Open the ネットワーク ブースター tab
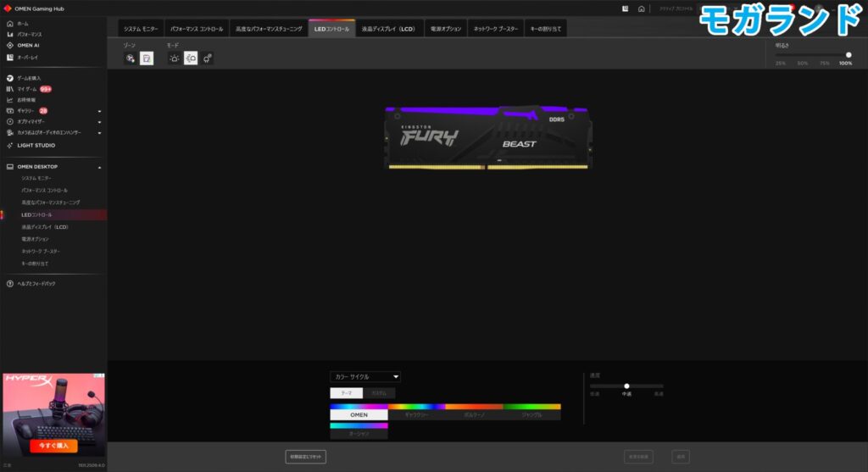 [496, 29]
